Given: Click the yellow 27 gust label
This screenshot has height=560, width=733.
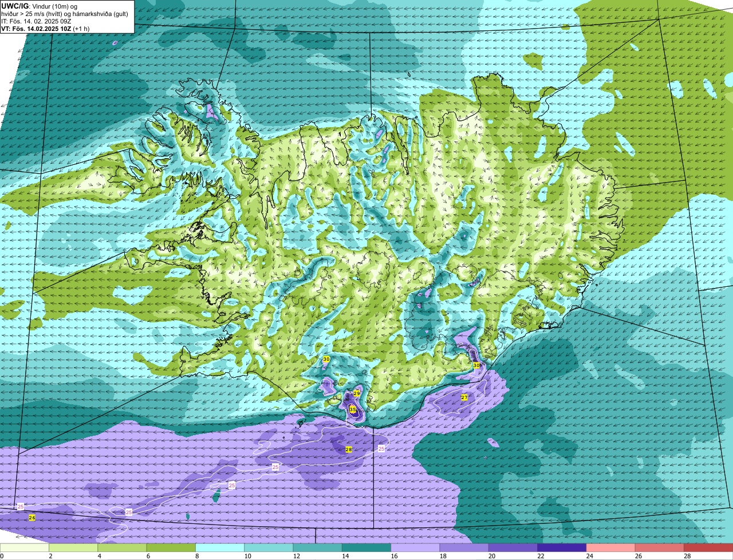Looking at the screenshot, I should [x=464, y=397].
